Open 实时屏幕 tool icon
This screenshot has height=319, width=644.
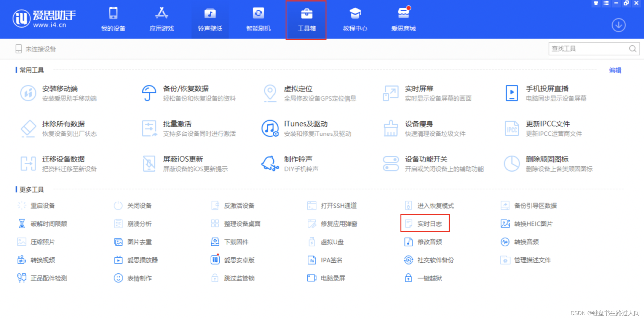(x=391, y=93)
